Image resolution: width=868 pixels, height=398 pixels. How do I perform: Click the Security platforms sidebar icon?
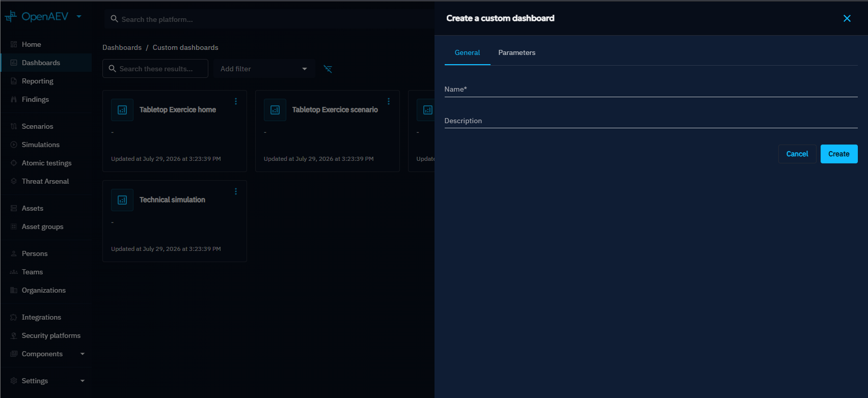(14, 335)
